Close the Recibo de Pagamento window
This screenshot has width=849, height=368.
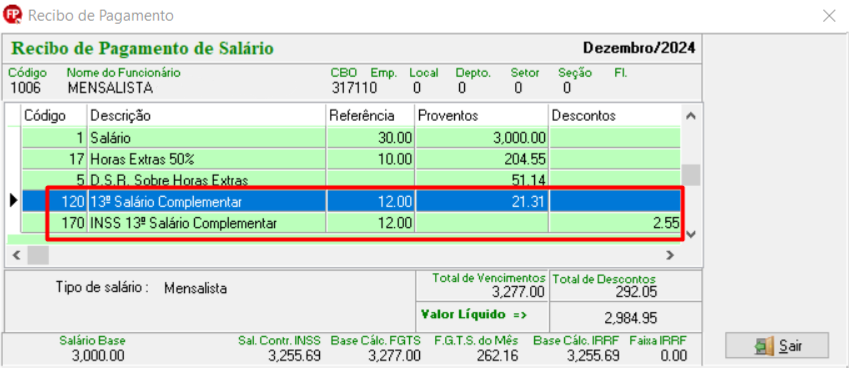pos(829,16)
